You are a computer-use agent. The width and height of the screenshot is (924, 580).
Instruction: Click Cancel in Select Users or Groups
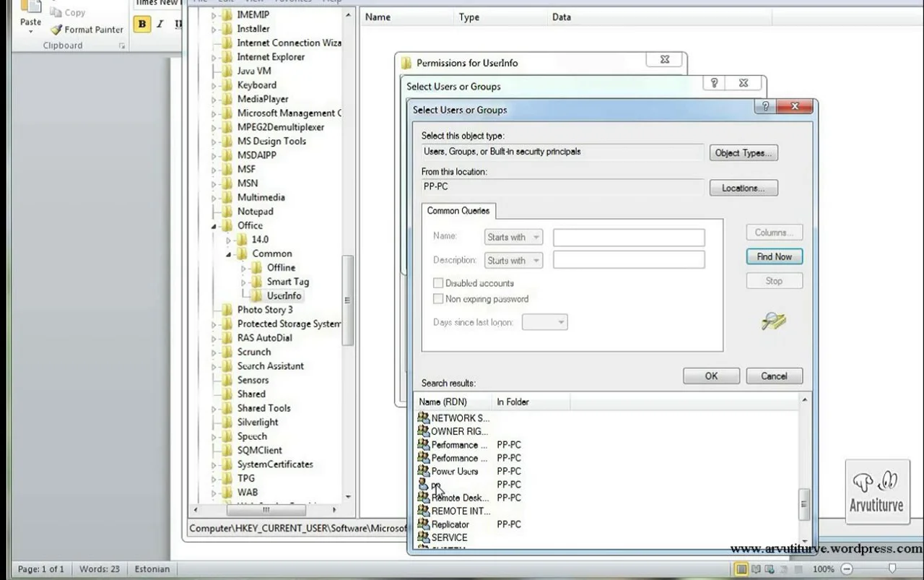click(x=773, y=376)
